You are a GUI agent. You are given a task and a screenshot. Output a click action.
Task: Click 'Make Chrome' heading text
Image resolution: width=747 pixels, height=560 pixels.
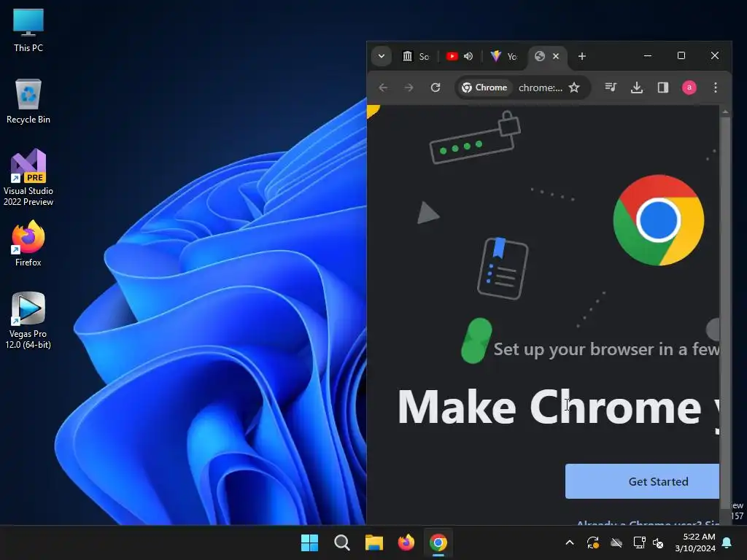click(x=549, y=407)
